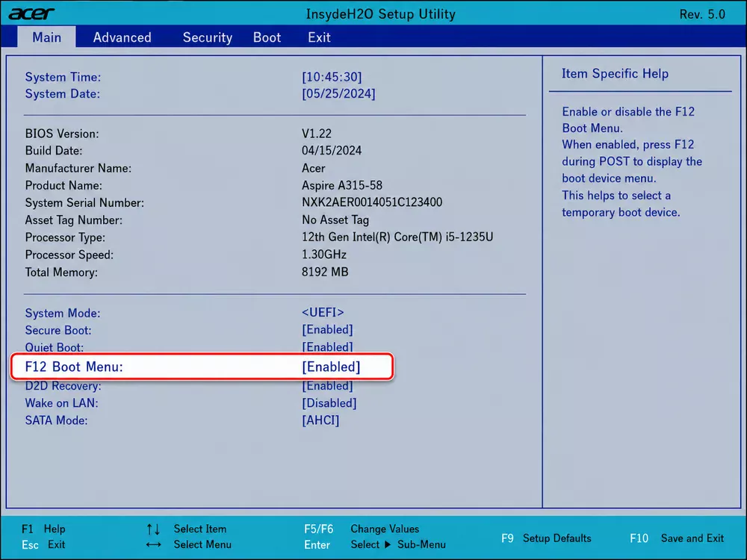Click Processor Speed 1.30GHz value

tap(324, 255)
